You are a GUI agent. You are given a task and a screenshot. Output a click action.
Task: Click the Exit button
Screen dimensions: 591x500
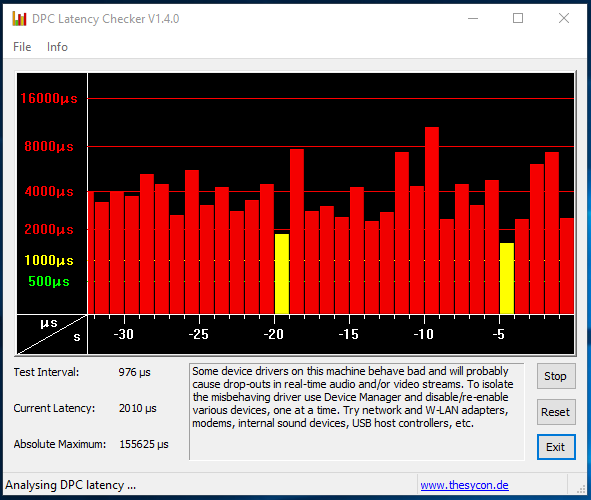pyautogui.click(x=556, y=447)
